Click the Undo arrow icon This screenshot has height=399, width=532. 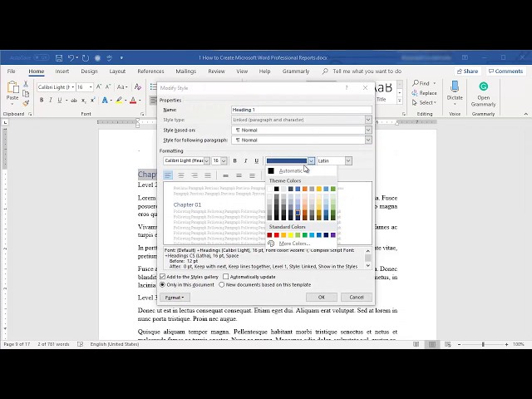(71, 58)
